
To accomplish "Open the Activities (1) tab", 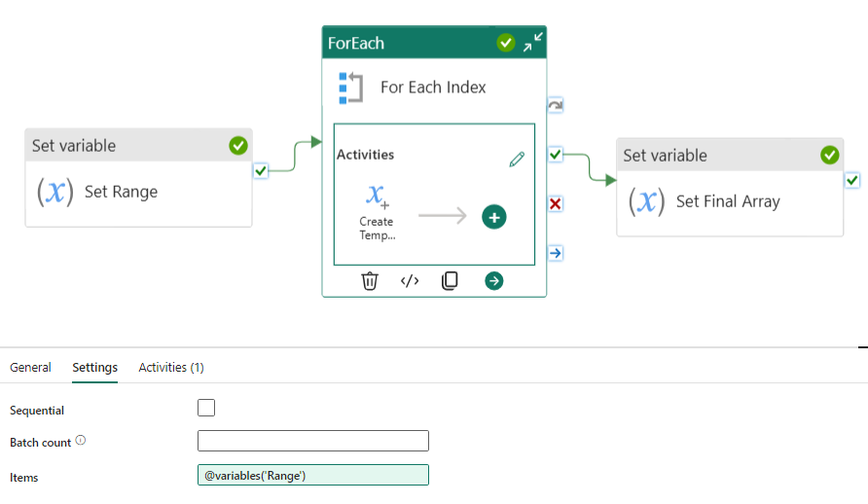I will pyautogui.click(x=171, y=368).
